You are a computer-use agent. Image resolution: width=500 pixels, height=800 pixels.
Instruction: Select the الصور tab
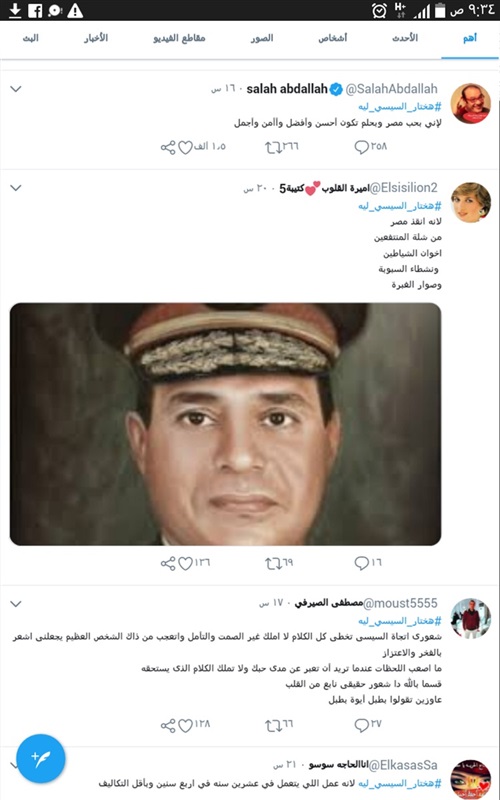click(x=262, y=38)
